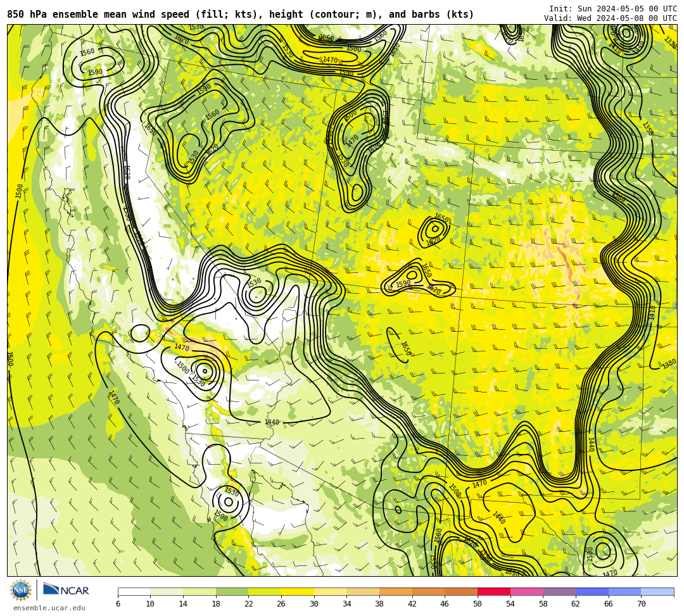684x616 pixels.
Task: Pick the periwinkle 66–70 kts colorbar segment
Action: 624,591
